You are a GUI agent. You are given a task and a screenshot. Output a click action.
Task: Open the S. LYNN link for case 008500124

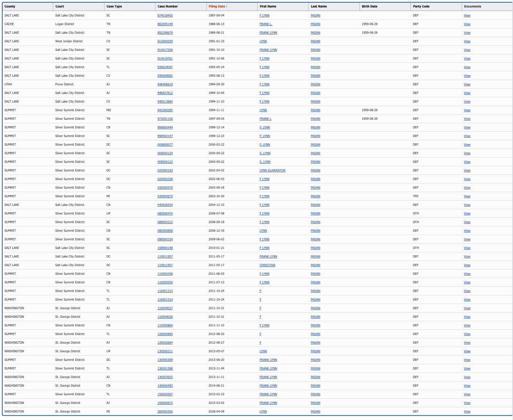265,153
